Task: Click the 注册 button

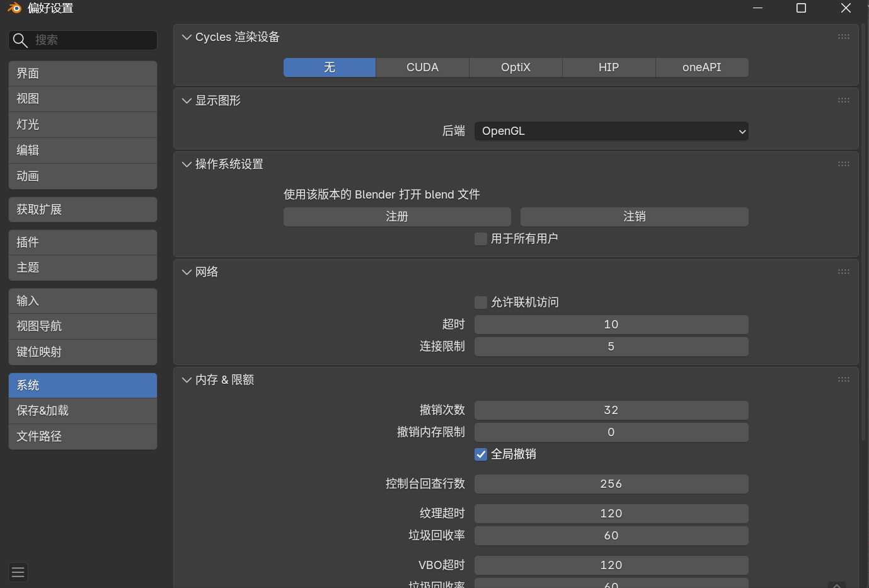Action: pyautogui.click(x=397, y=217)
